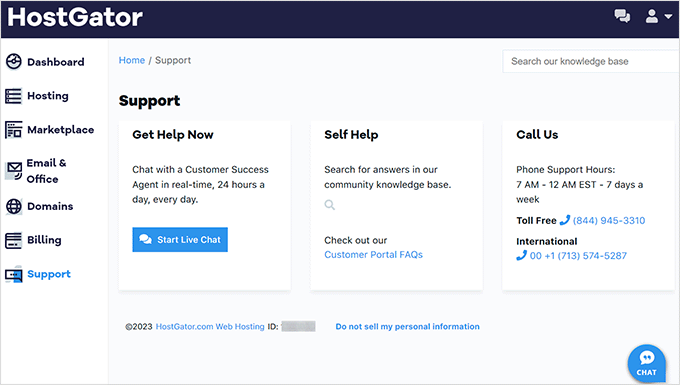This screenshot has width=680, height=385.
Task: Click the HostGator logo in header
Action: pos(75,18)
